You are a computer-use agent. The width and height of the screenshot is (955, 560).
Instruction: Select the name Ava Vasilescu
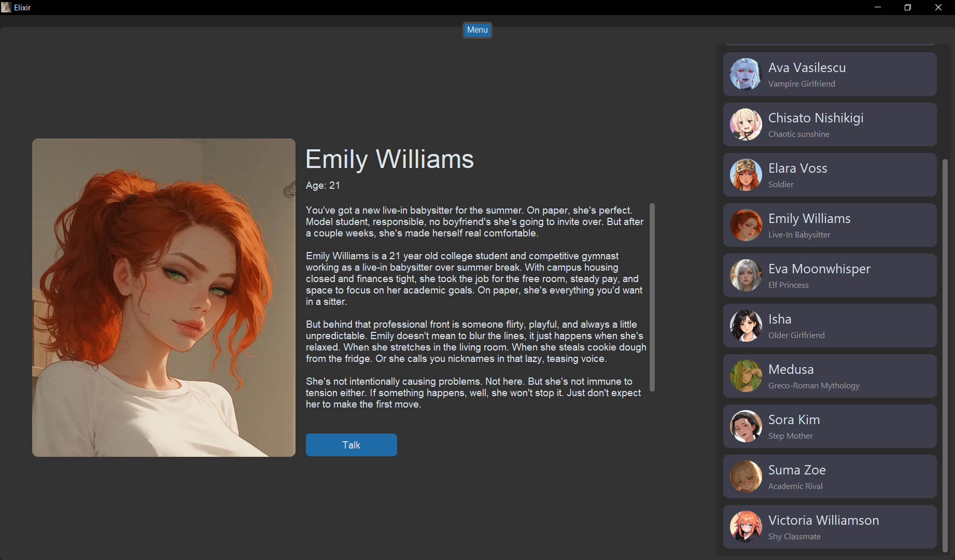[807, 67]
